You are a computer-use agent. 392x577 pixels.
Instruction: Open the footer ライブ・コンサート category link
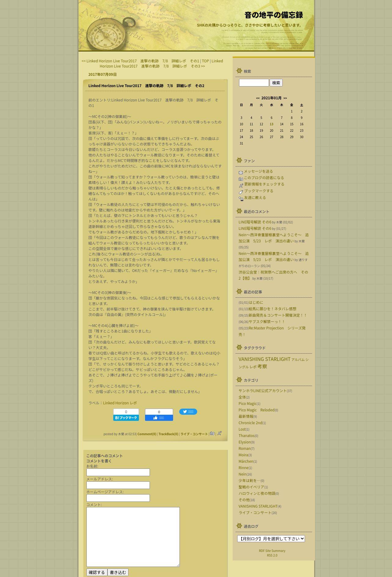pyautogui.click(x=194, y=434)
